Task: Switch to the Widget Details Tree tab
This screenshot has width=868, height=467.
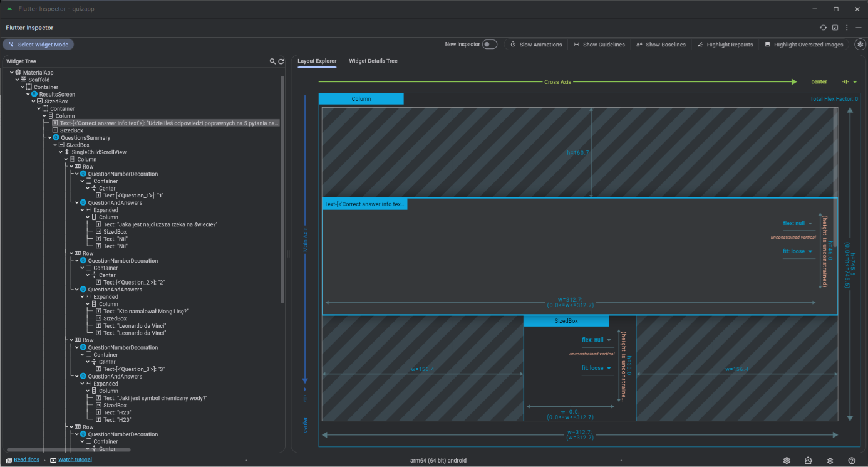Action: (x=373, y=61)
